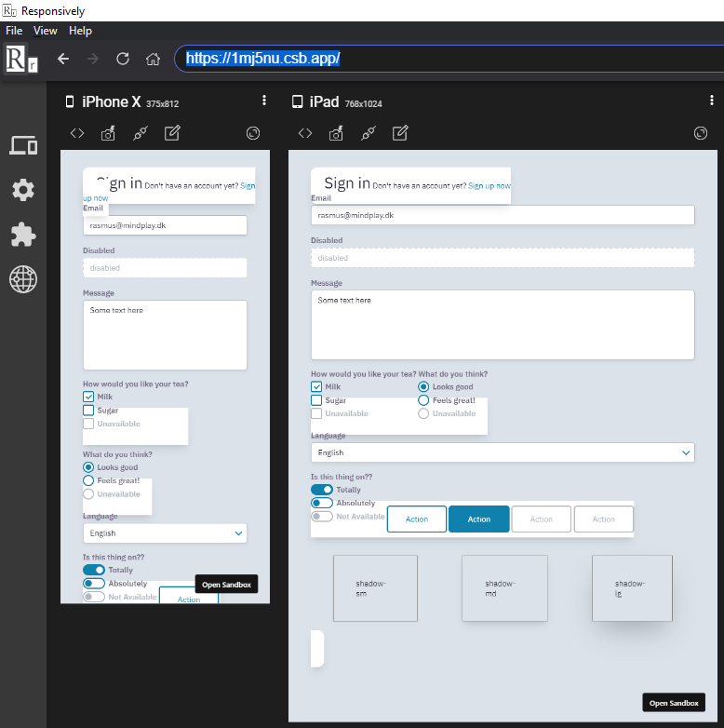Click iPhone X edit pencil icon
Screen dimensions: 724x728
pos(172,133)
